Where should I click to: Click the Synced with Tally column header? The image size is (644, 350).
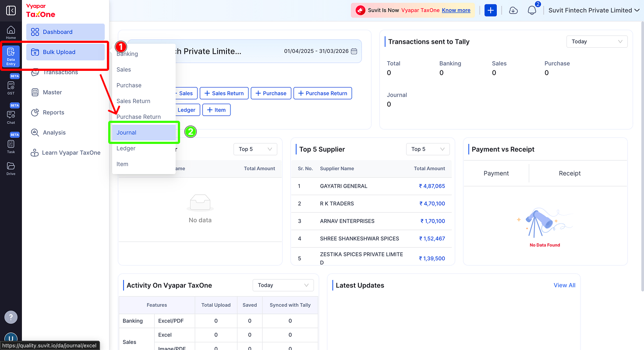(290, 305)
